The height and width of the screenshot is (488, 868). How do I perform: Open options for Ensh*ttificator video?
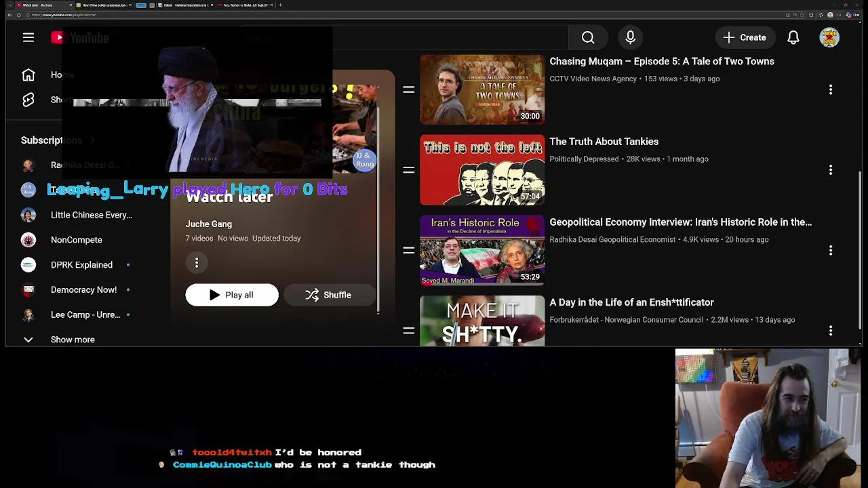click(x=831, y=331)
